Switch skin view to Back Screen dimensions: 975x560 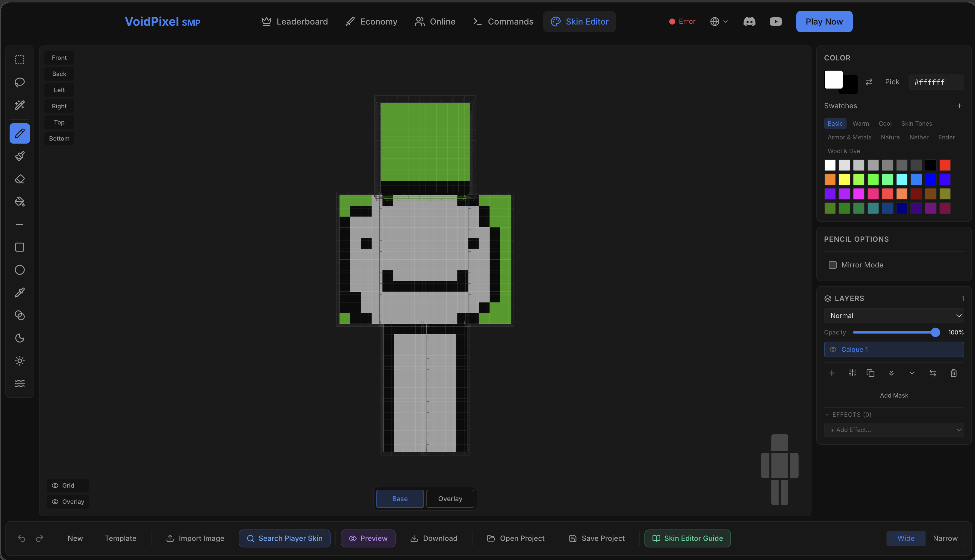pyautogui.click(x=59, y=74)
